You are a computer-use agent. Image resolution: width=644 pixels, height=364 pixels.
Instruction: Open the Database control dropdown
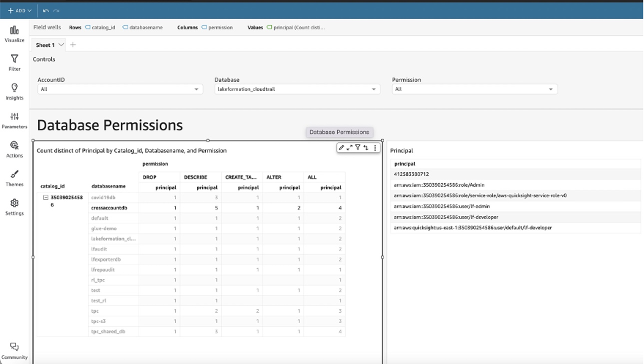coord(297,89)
